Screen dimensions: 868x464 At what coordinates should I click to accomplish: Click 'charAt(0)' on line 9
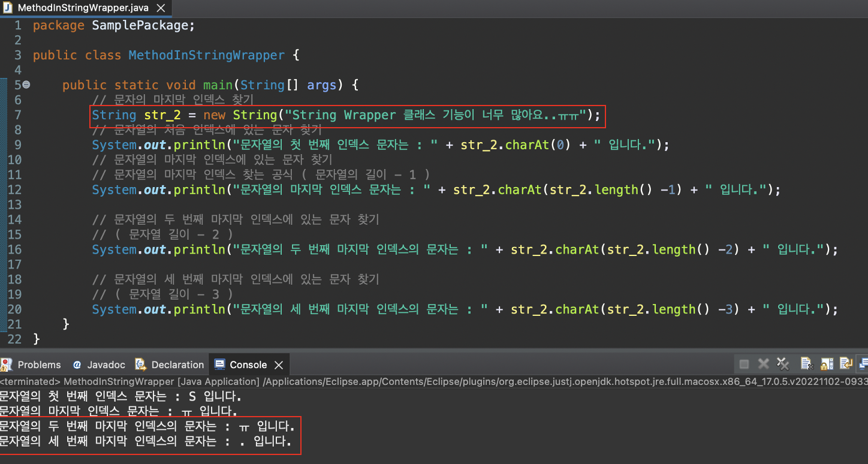[539, 145]
